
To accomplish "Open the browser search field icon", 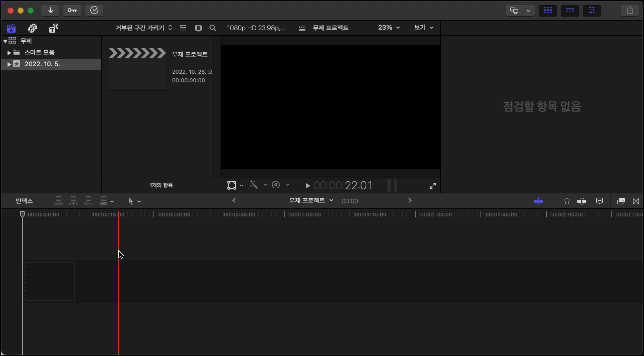I will [x=212, y=28].
